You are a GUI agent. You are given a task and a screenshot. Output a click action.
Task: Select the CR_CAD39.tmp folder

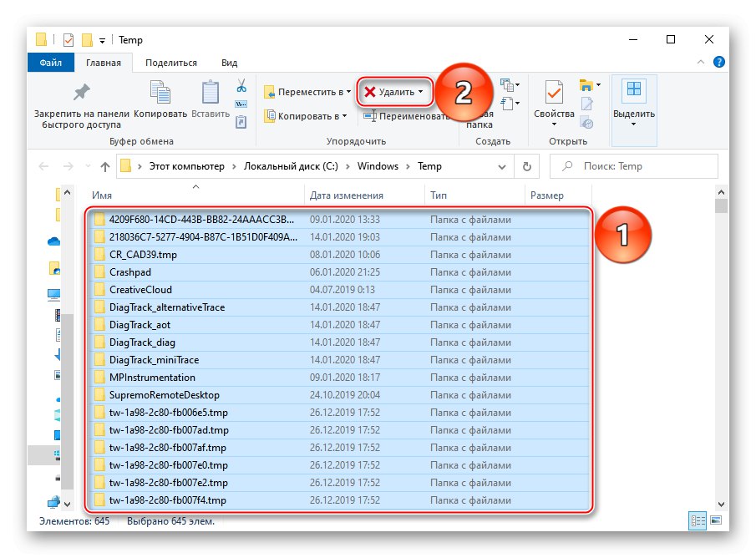click(x=339, y=255)
